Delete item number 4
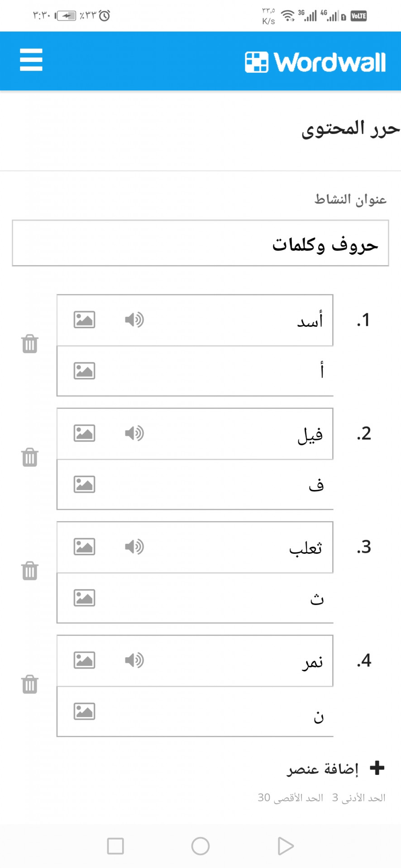 pyautogui.click(x=30, y=684)
